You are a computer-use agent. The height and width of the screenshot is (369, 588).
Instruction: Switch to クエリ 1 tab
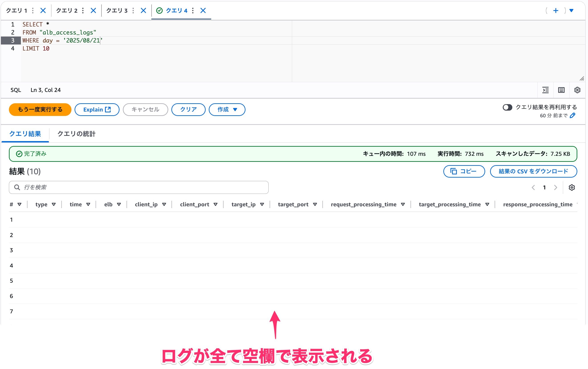coord(16,10)
